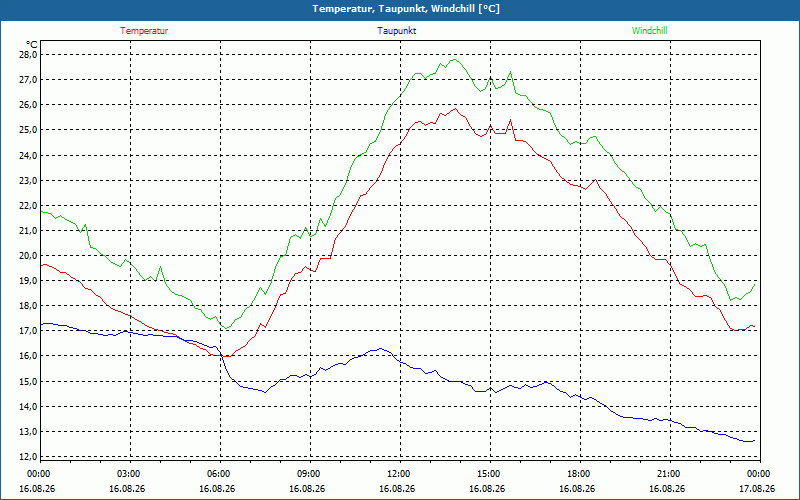Screen dimensions: 800x500
Task: Click the 21:00 time axis label
Action: pos(670,474)
